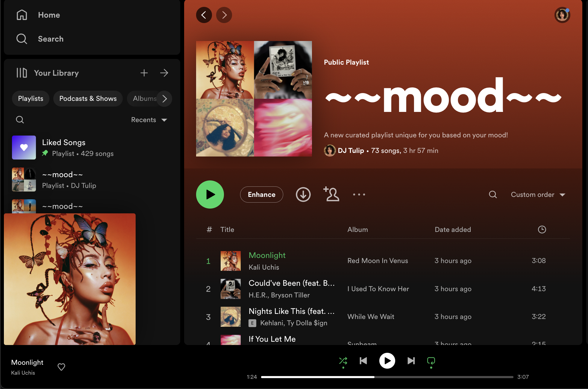This screenshot has width=588, height=389.
Task: Go forward with the right arrow button
Action: [x=224, y=15]
